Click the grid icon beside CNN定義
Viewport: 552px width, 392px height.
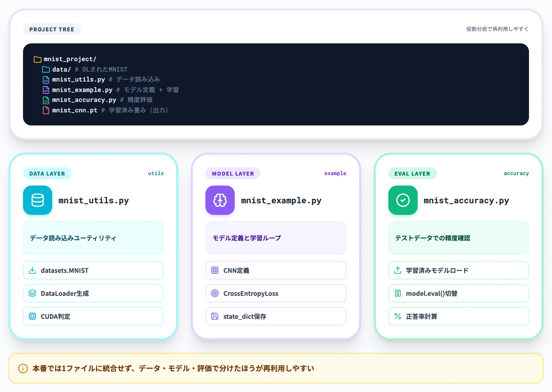pos(215,270)
